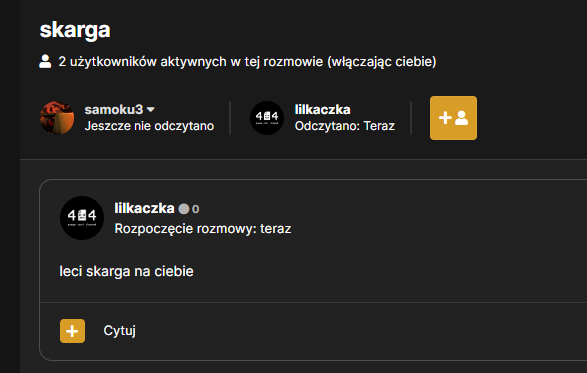
Task: Click the 'skarga' conversation title
Action: click(75, 30)
